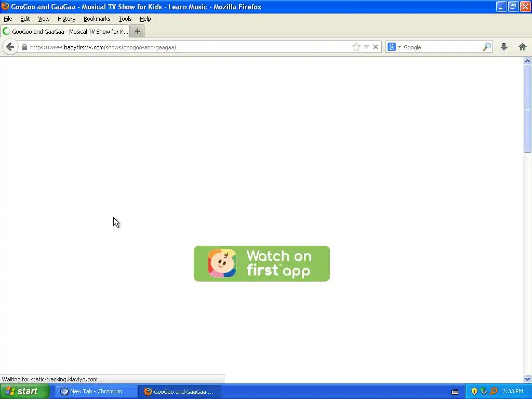Viewport: 532px width, 399px height.
Task: Click the Firefox icon in title bar
Action: coord(5,6)
